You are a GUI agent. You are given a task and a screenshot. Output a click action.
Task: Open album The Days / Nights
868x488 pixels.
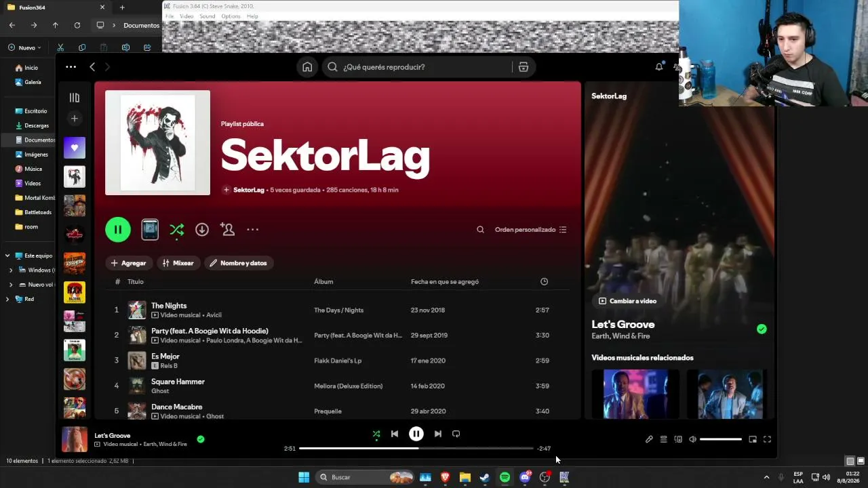point(339,310)
